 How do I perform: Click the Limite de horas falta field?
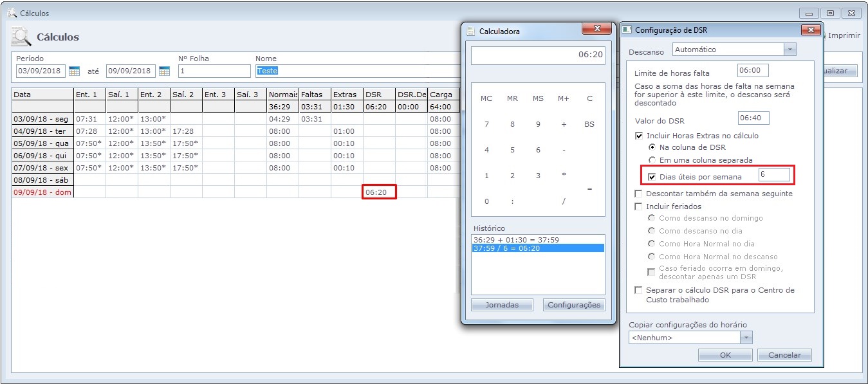pos(753,71)
